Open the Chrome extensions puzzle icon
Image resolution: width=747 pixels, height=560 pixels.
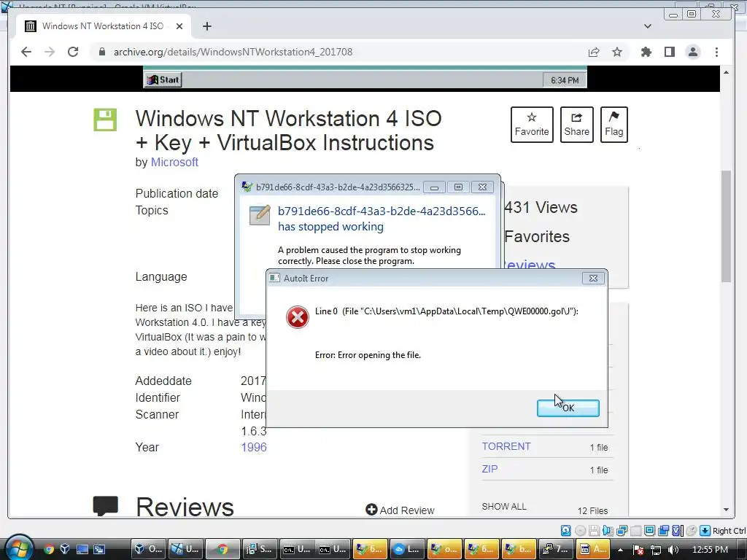click(646, 52)
